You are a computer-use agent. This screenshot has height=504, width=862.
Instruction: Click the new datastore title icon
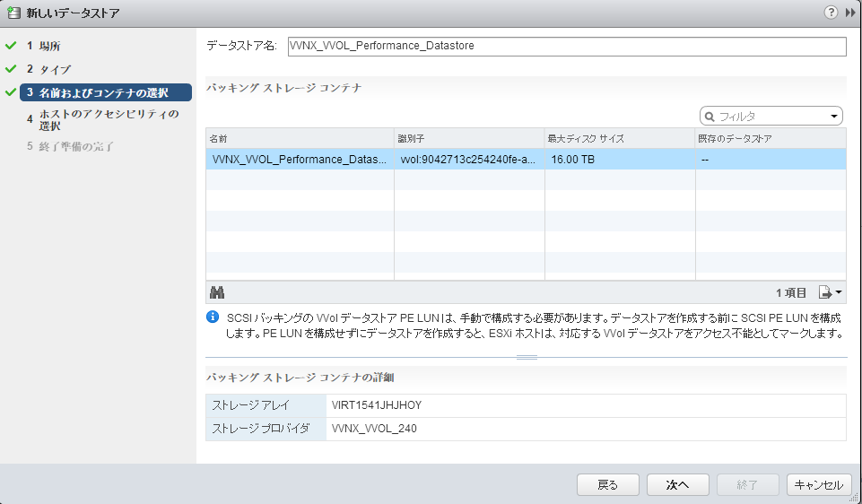(13, 12)
